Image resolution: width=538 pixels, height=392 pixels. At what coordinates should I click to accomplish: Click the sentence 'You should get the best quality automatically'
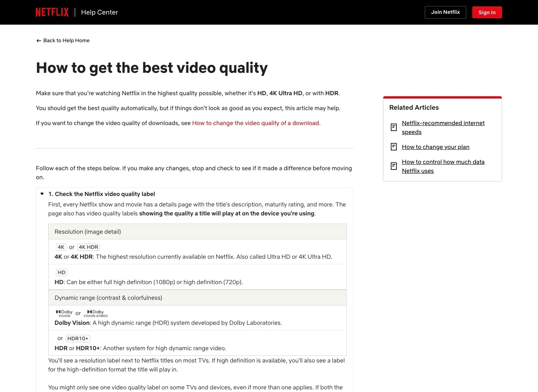188,108
